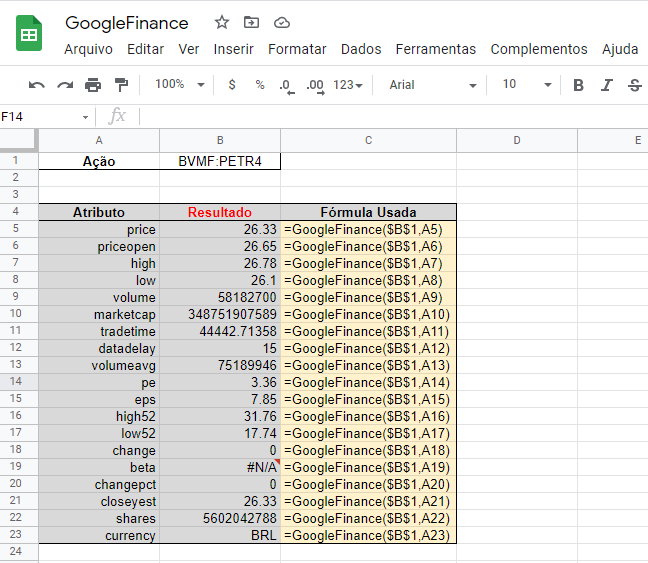Viewport: 648px width, 563px height.
Task: Open the font size 10 dropdown
Action: coord(527,84)
